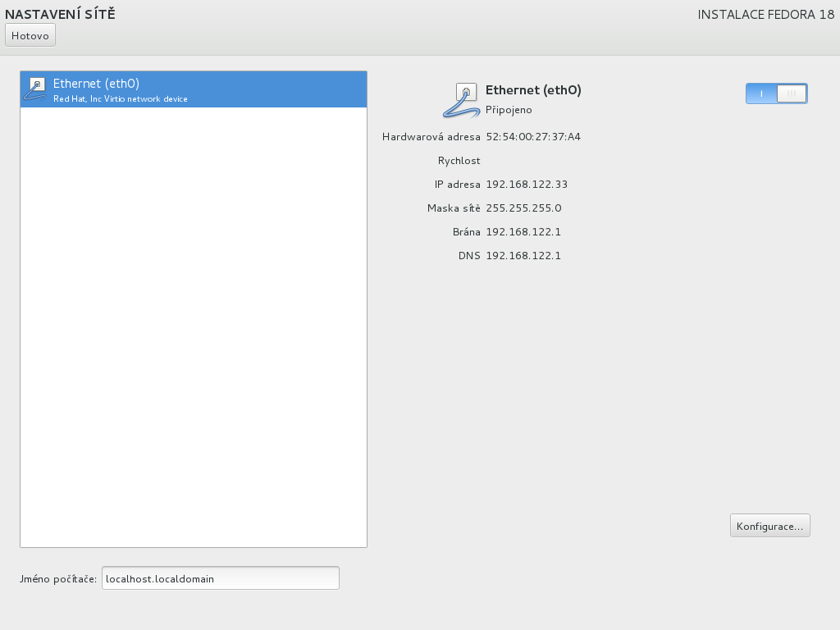Click the empty area of the device list
The height and width of the screenshot is (630, 840).
click(193, 328)
